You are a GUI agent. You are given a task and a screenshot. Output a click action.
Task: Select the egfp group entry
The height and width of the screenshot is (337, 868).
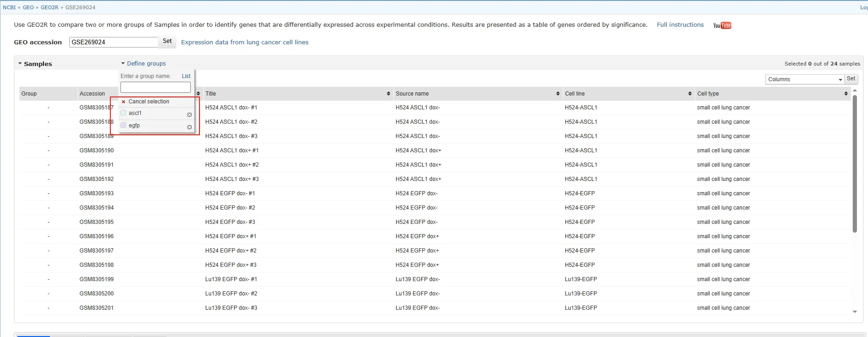134,126
